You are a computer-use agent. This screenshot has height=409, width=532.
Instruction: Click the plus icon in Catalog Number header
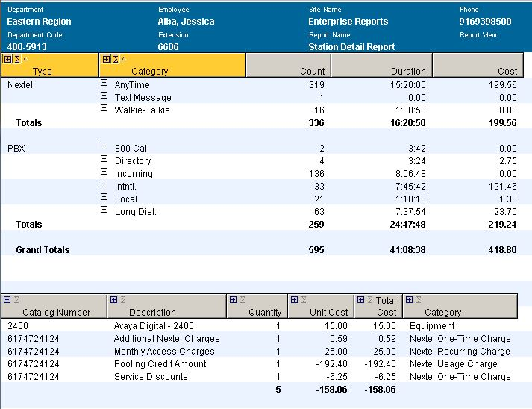click(7, 299)
